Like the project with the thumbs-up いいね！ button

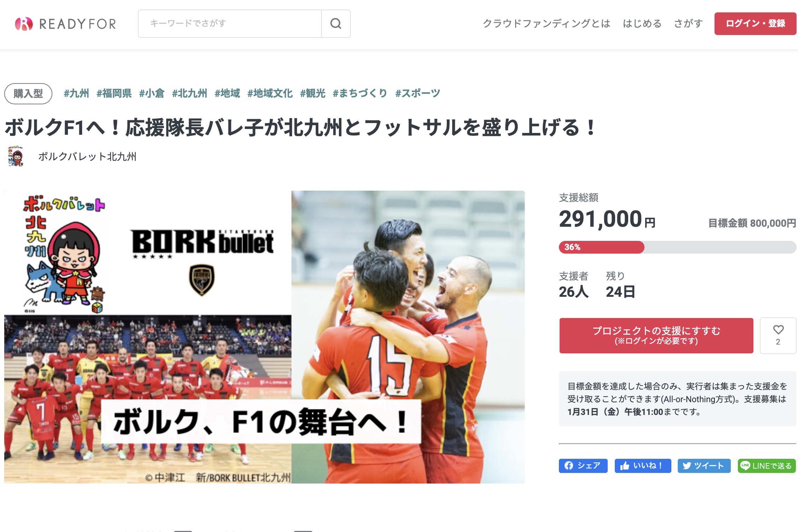point(643,466)
